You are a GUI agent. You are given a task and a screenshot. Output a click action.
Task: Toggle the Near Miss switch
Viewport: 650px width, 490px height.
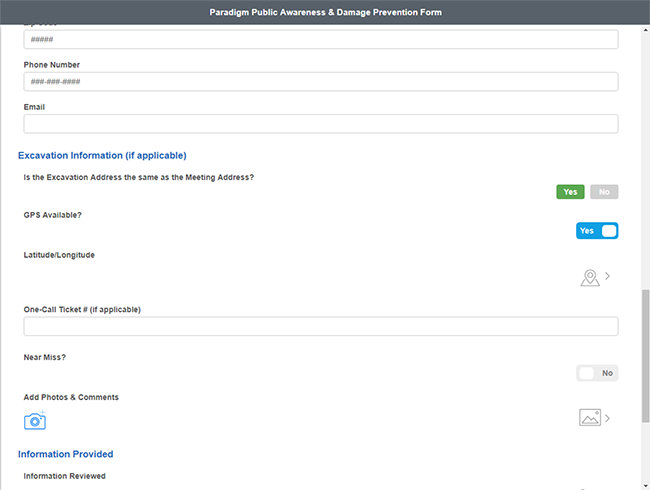[597, 373]
